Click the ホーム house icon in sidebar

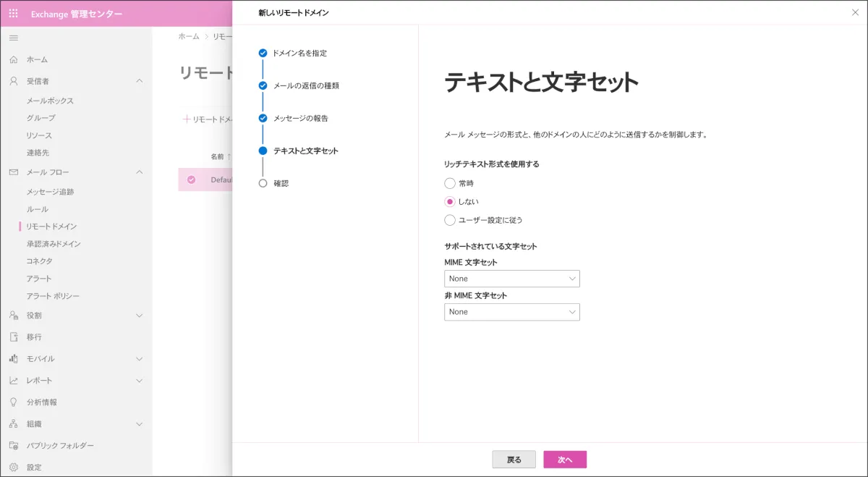[13, 59]
